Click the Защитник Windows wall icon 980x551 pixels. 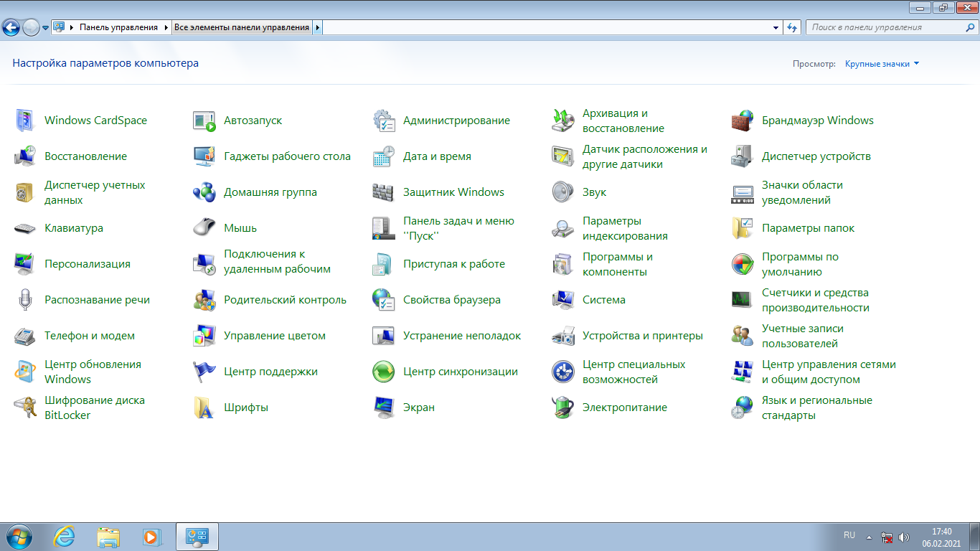click(x=384, y=192)
